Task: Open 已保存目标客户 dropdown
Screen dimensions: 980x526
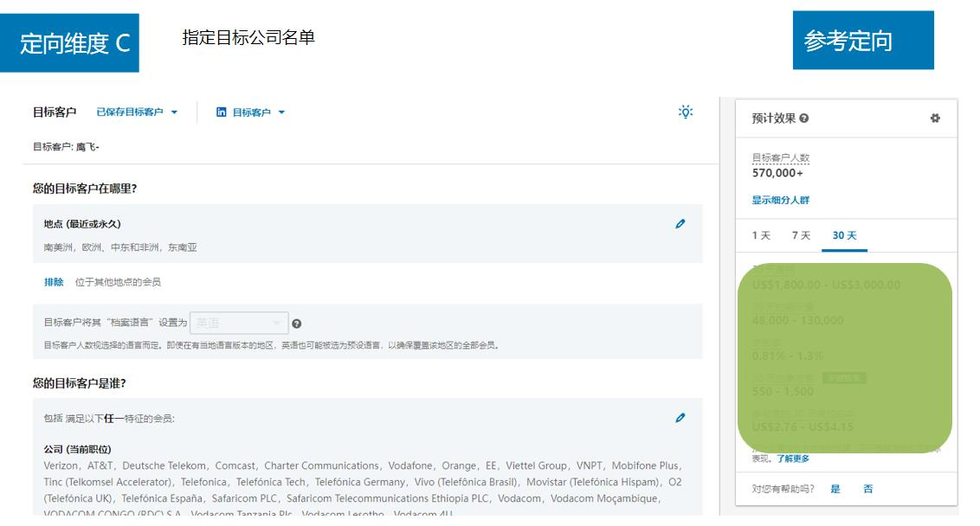Action: [137, 112]
